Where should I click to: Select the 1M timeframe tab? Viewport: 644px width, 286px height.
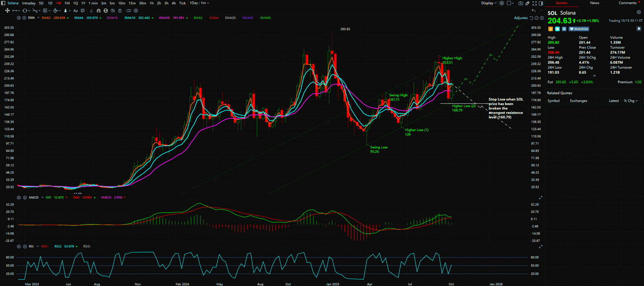[67, 3]
